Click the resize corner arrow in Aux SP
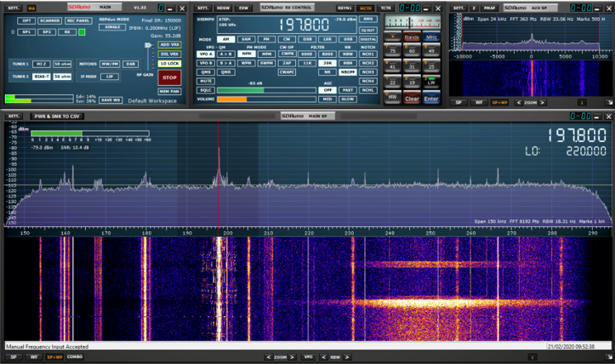The image size is (615, 364). (609, 102)
